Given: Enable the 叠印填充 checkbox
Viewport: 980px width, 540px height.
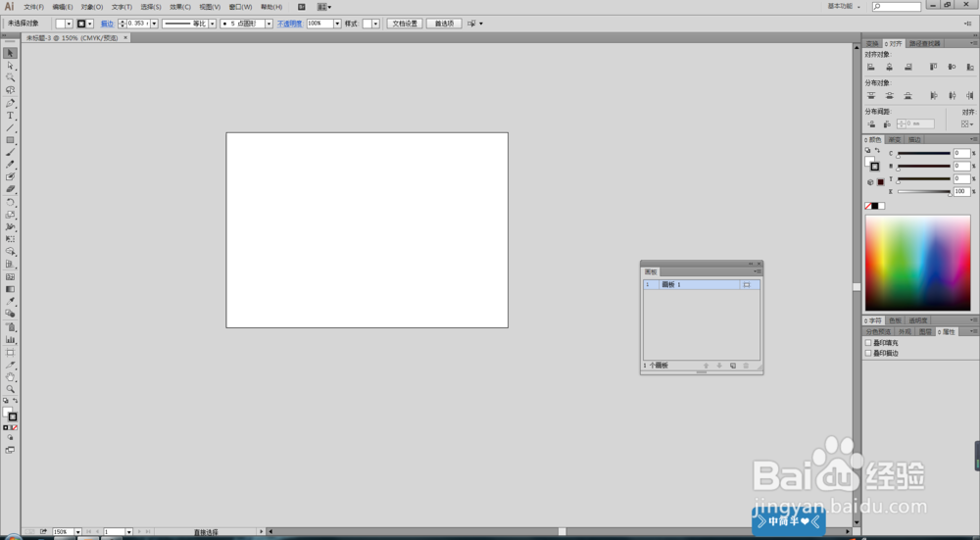Looking at the screenshot, I should click(868, 342).
